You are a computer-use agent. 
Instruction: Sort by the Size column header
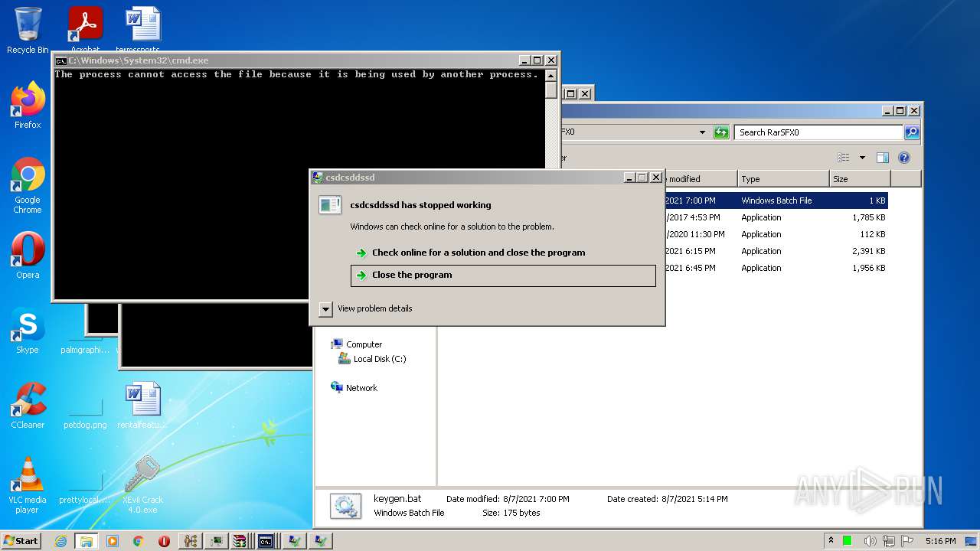(860, 179)
